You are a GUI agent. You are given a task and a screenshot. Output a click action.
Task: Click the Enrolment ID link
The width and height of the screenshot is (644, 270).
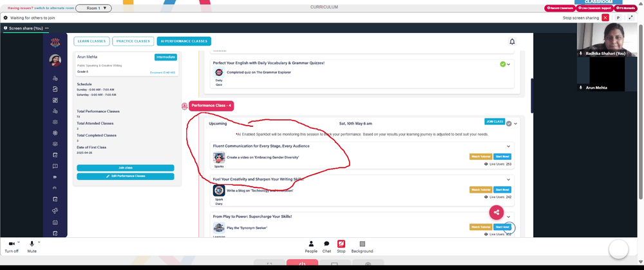163,73
